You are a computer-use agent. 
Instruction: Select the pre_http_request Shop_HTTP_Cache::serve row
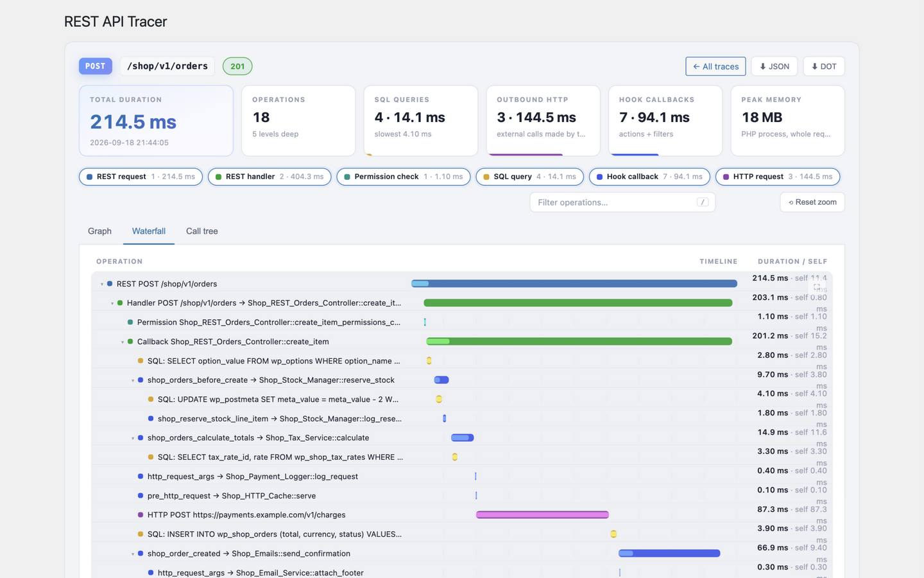[x=461, y=496]
